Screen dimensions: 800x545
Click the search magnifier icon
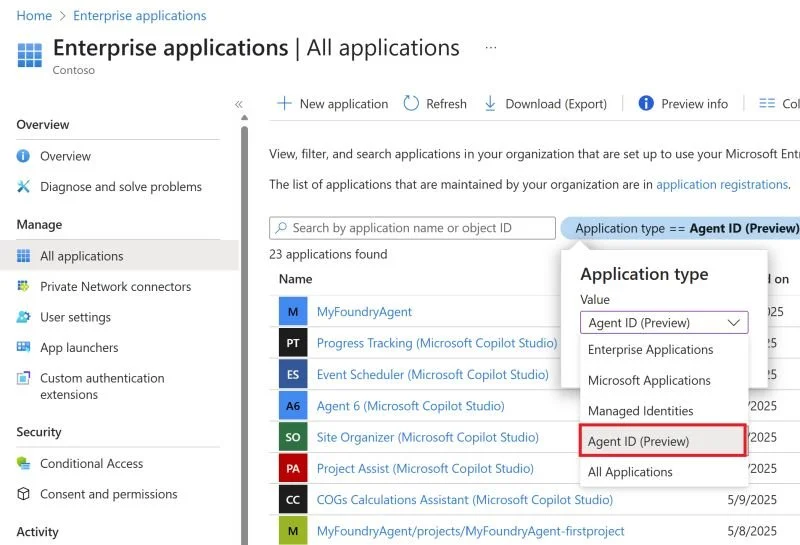point(281,228)
